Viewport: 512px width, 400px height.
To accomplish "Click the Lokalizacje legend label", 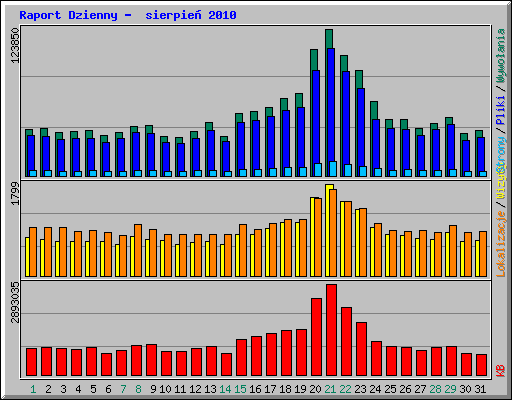I will coord(501,244).
